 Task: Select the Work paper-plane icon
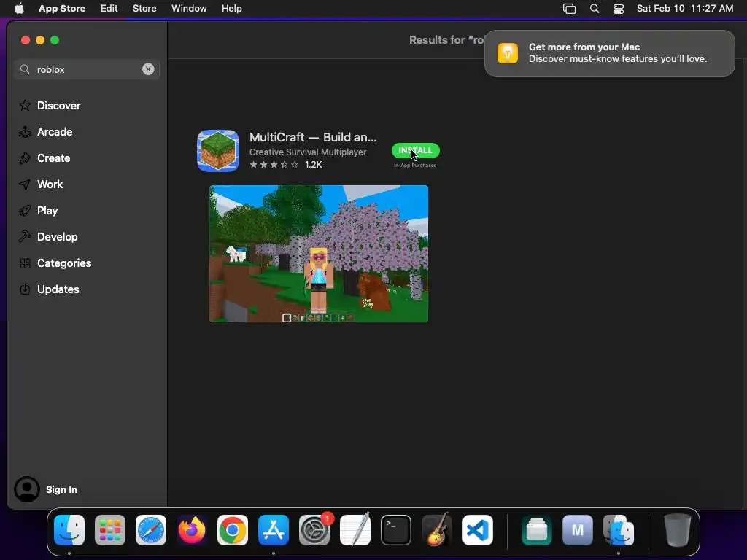(25, 184)
